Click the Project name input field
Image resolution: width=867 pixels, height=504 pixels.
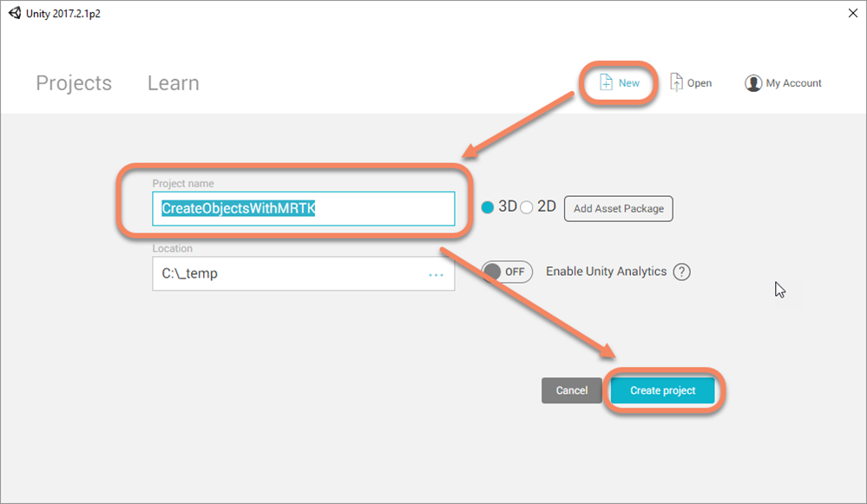coord(304,208)
